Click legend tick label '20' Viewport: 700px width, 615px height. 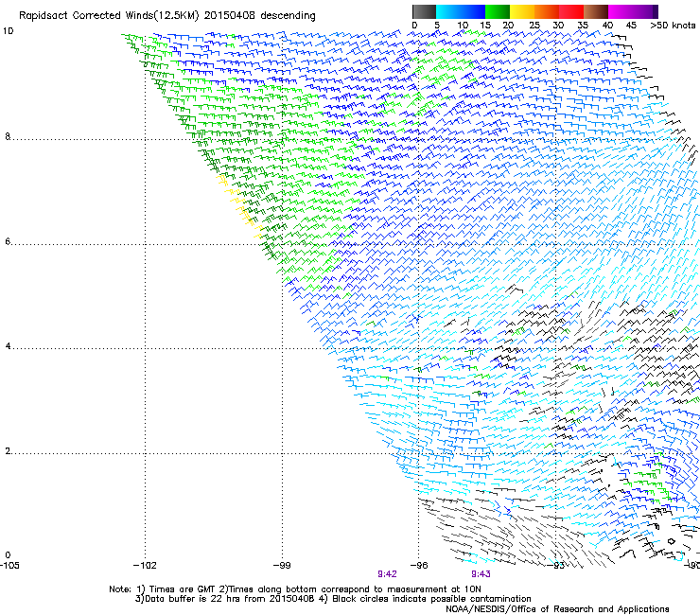coord(508,26)
